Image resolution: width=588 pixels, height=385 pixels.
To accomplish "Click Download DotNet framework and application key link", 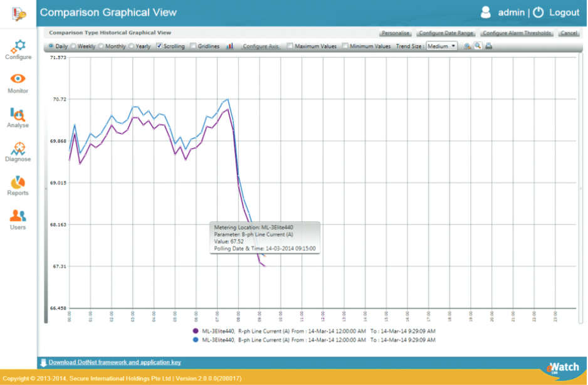I will pos(115,362).
